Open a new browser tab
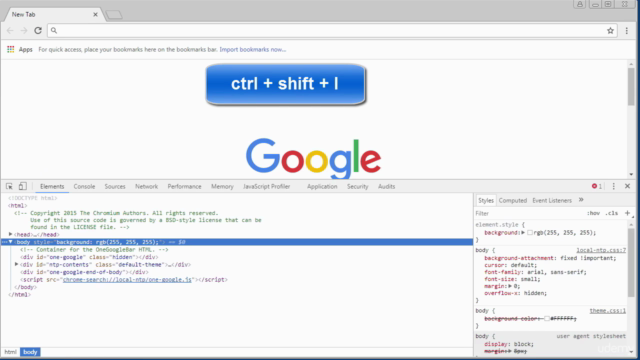 (x=114, y=15)
